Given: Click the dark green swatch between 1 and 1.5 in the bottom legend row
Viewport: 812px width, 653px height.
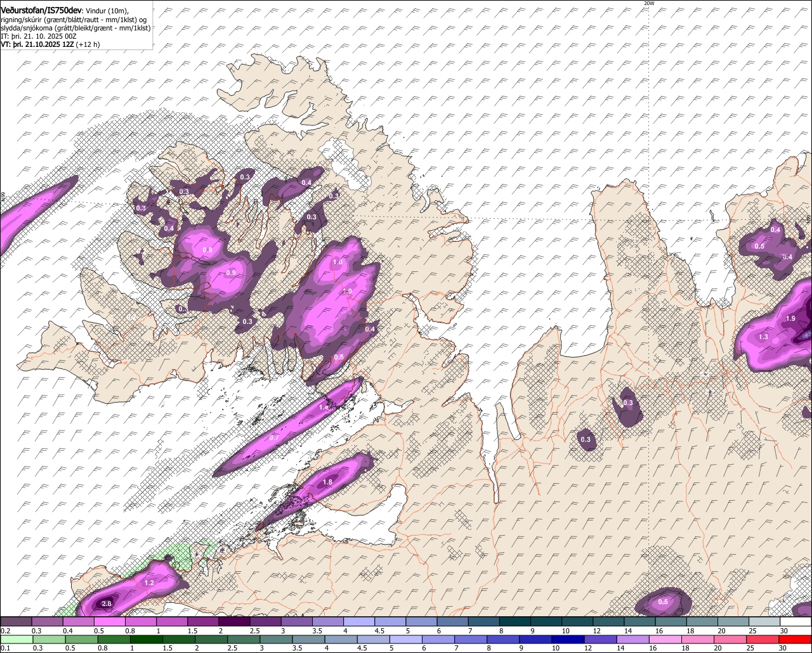Looking at the screenshot, I should point(147,639).
